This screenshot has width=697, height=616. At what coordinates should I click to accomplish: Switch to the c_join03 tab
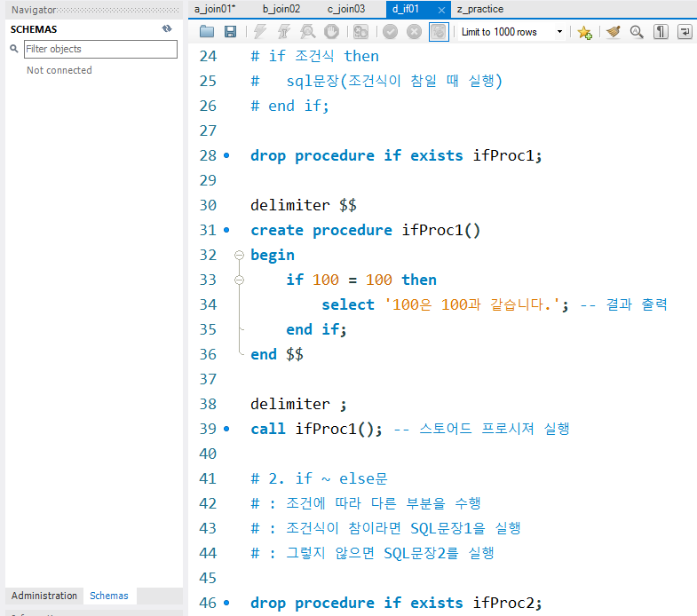click(x=346, y=9)
